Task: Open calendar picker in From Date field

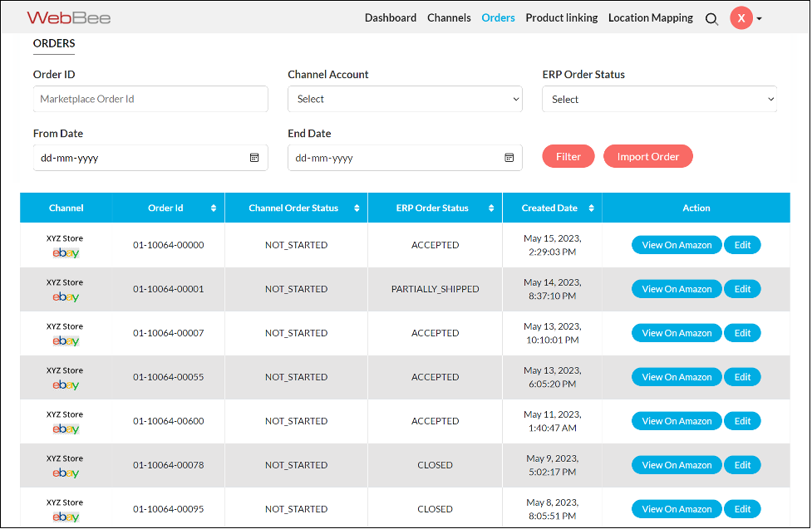Action: click(x=254, y=157)
